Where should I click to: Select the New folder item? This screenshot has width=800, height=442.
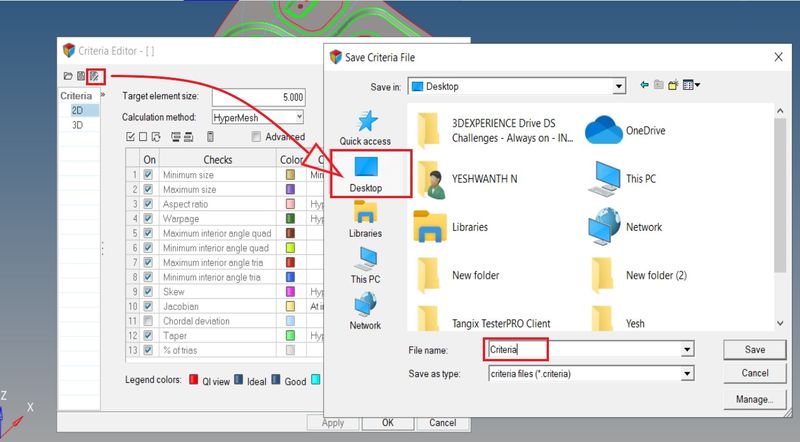pos(458,275)
